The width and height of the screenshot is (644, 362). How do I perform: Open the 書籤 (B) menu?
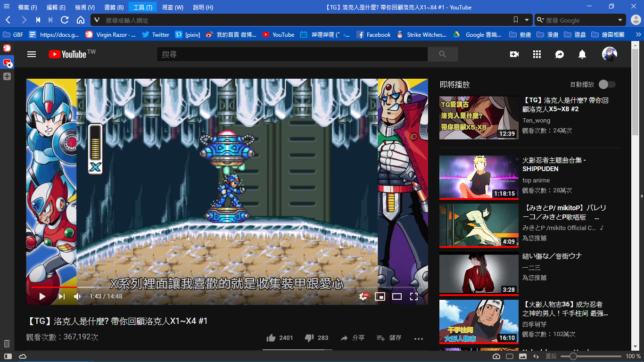click(x=114, y=7)
